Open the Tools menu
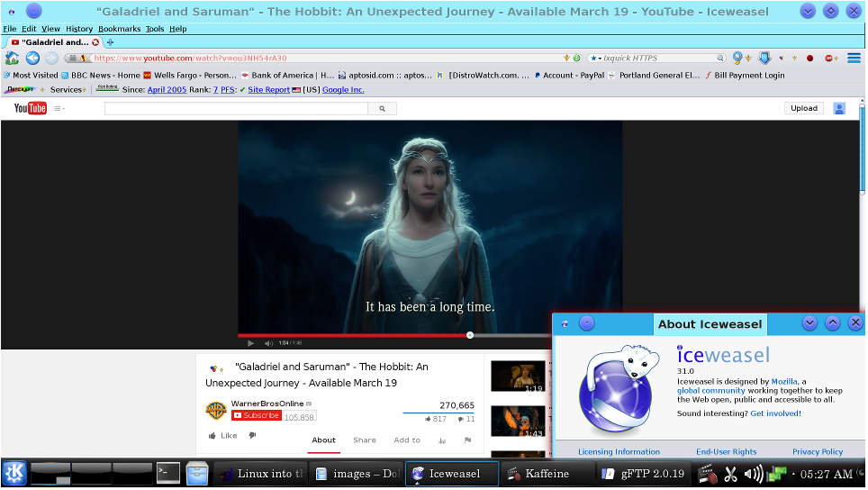The width and height of the screenshot is (868, 490). (155, 29)
